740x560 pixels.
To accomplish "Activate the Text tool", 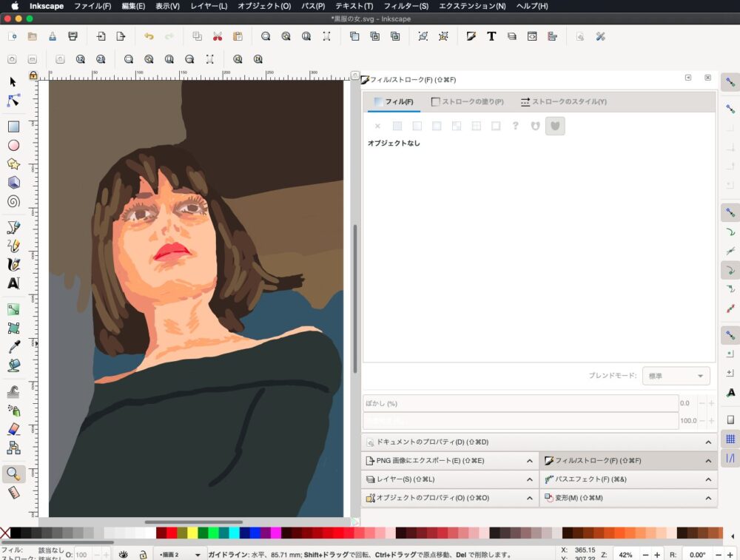I will [x=13, y=283].
